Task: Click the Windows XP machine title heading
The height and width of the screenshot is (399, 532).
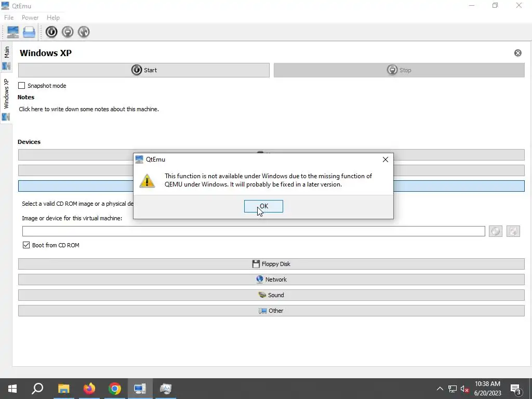Action: click(46, 53)
